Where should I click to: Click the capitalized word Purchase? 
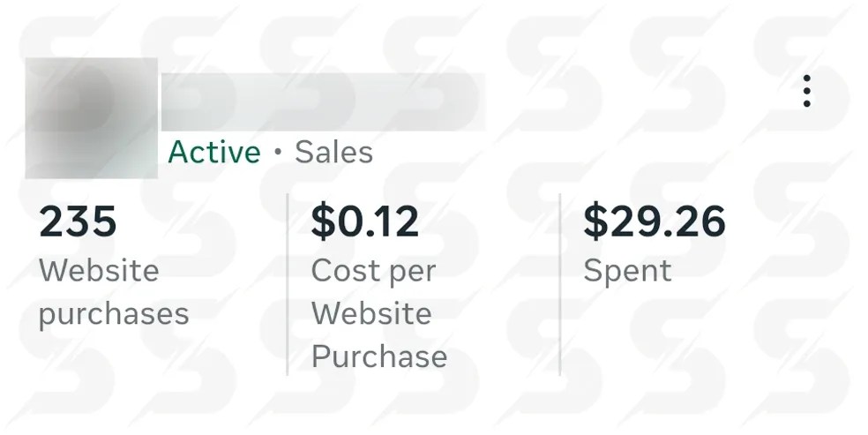click(379, 356)
